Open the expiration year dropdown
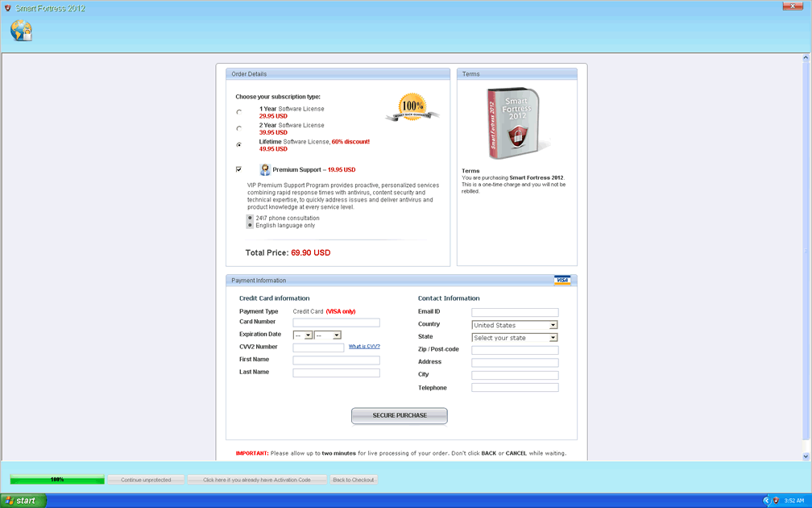This screenshot has height=508, width=812. pyautogui.click(x=328, y=335)
